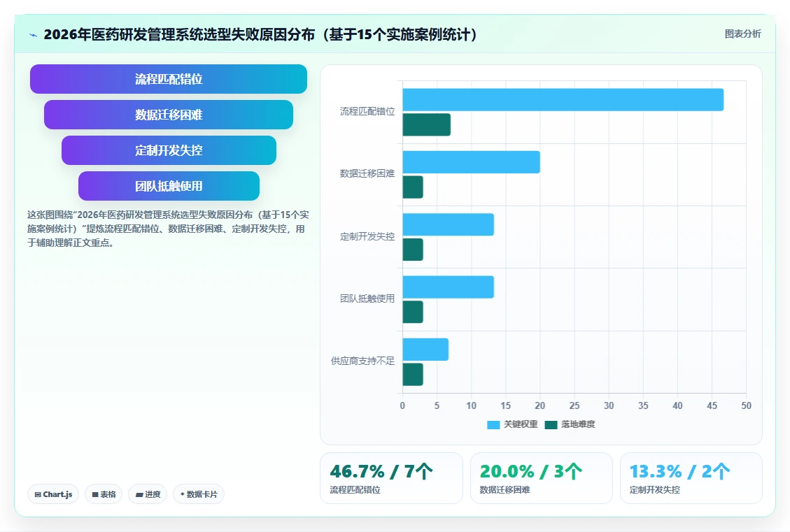
Task: Click the dark green 流程匹配错位 bar
Action: tap(426, 125)
